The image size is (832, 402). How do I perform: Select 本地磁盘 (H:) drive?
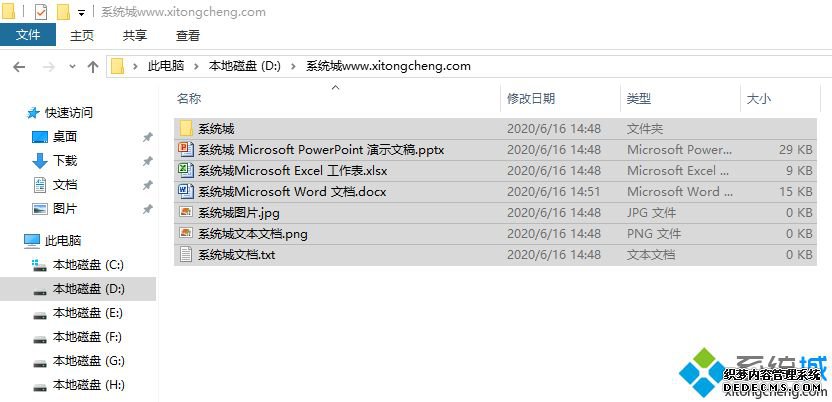pos(89,385)
